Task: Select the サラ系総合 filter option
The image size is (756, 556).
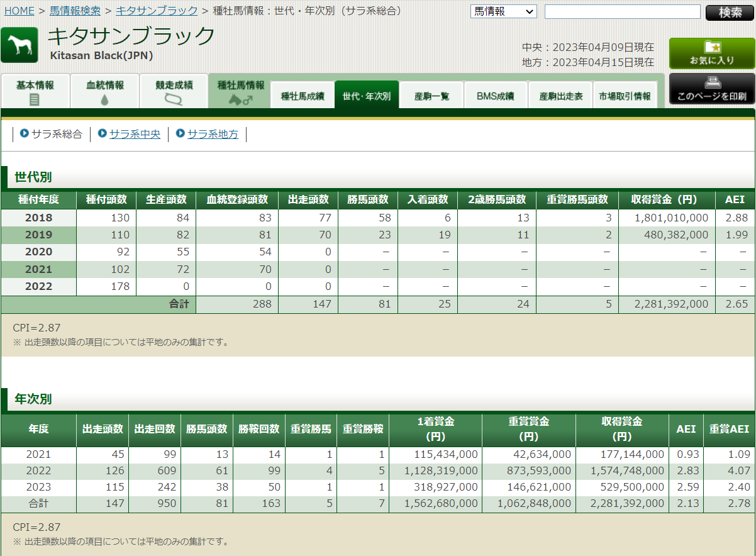Action: pos(57,134)
